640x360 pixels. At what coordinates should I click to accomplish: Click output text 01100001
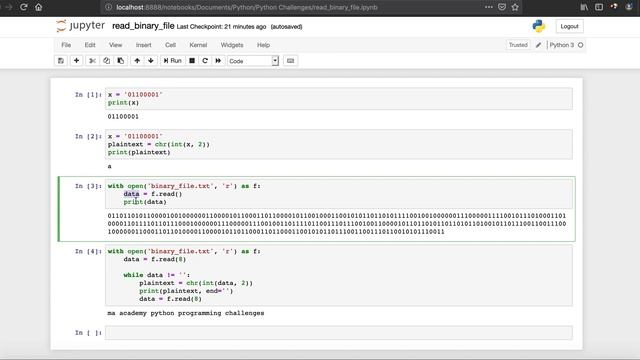[x=123, y=117]
